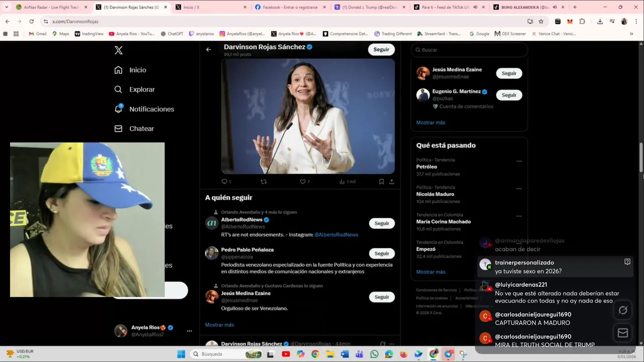
Task: Click Mostrar más under the right sidebar suggestions
Action: pyautogui.click(x=431, y=123)
